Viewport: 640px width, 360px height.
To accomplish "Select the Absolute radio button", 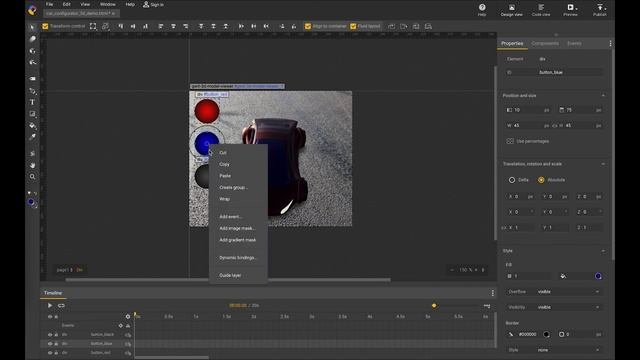I will pos(541,180).
